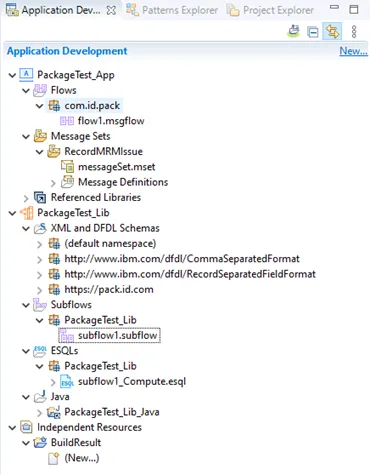Click the Application Development heading

coord(67,51)
